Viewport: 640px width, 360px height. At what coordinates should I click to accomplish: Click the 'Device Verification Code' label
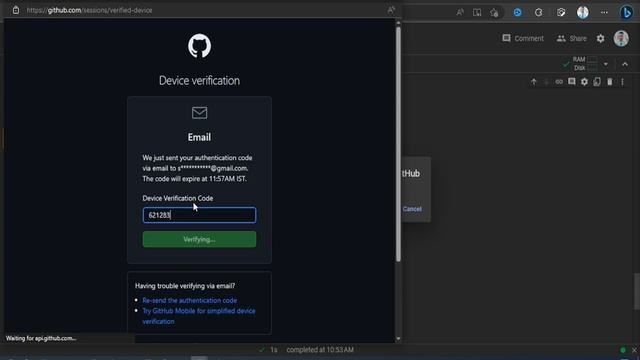pyautogui.click(x=178, y=198)
